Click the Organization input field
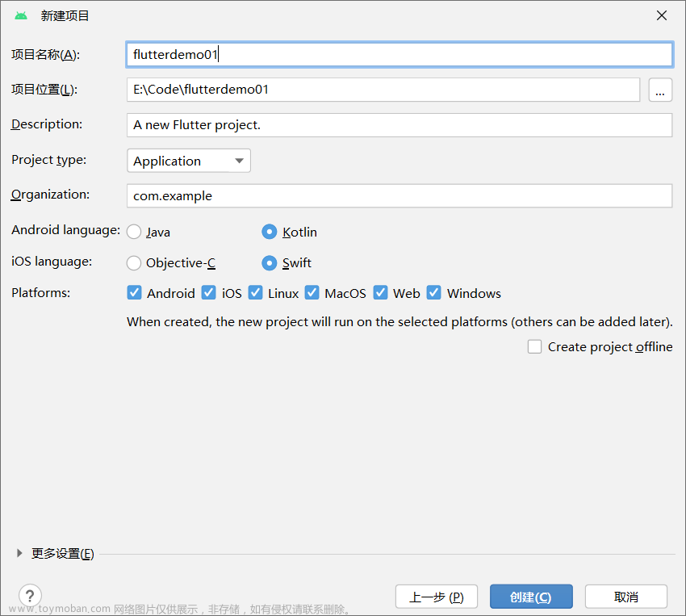This screenshot has height=616, width=686. 399,196
